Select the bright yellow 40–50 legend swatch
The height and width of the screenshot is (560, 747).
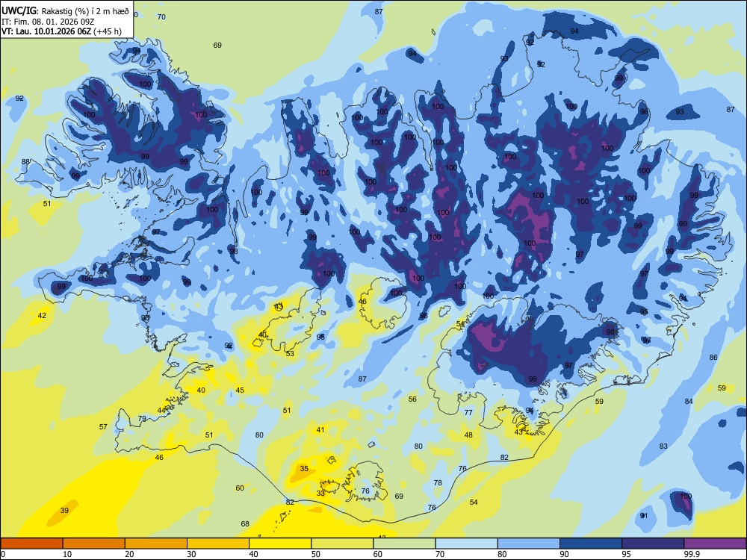[280, 544]
